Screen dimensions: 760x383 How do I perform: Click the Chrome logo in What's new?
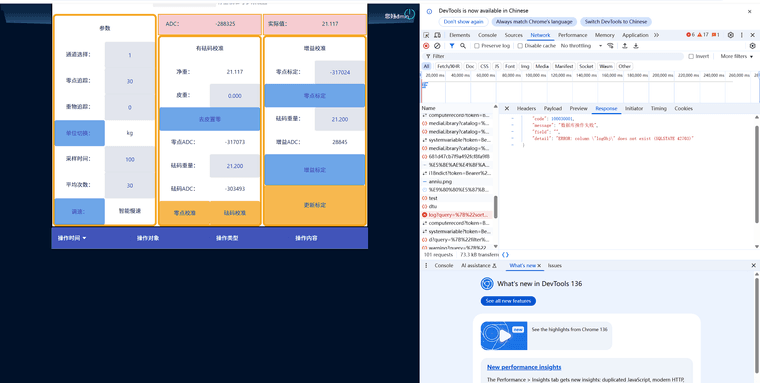487,284
